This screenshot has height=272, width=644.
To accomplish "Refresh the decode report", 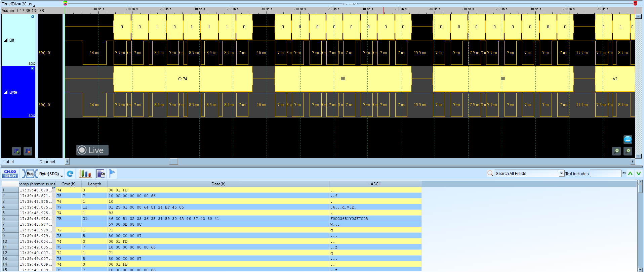I will 70,174.
